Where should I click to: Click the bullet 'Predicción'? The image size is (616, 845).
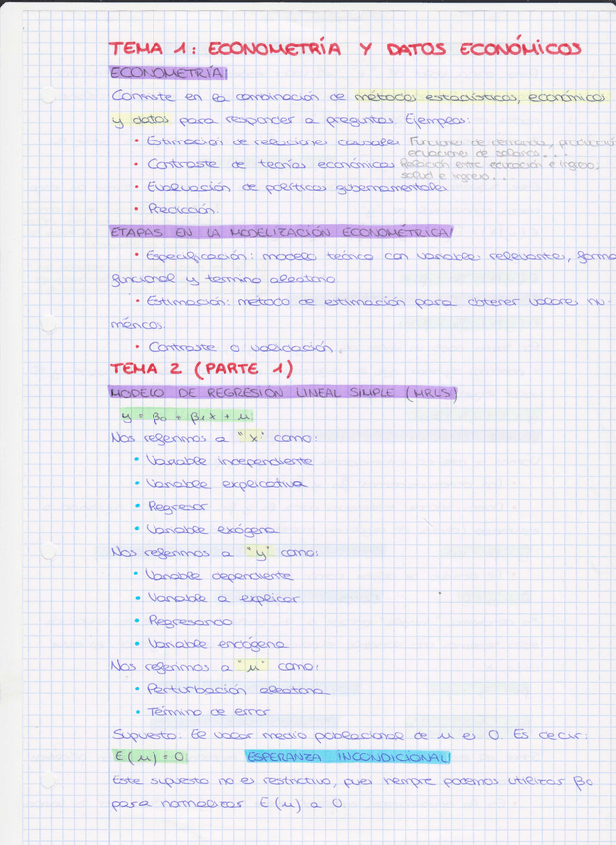175,209
